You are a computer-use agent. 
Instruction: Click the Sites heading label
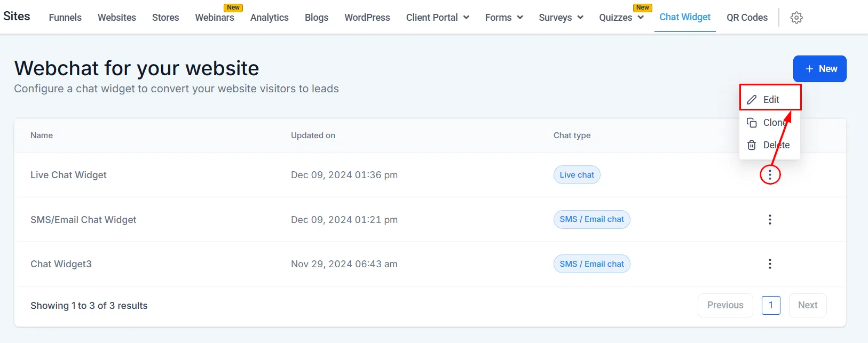(x=17, y=16)
